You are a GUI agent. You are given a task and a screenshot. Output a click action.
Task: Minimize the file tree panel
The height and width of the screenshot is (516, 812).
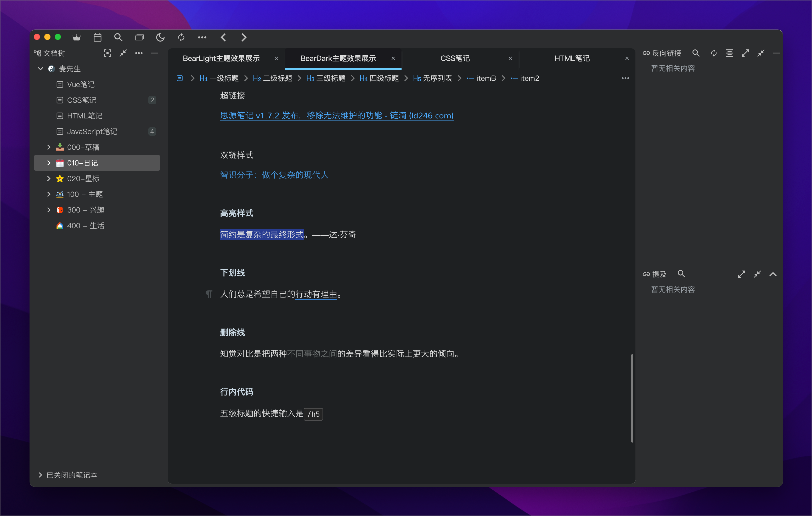[x=154, y=53]
